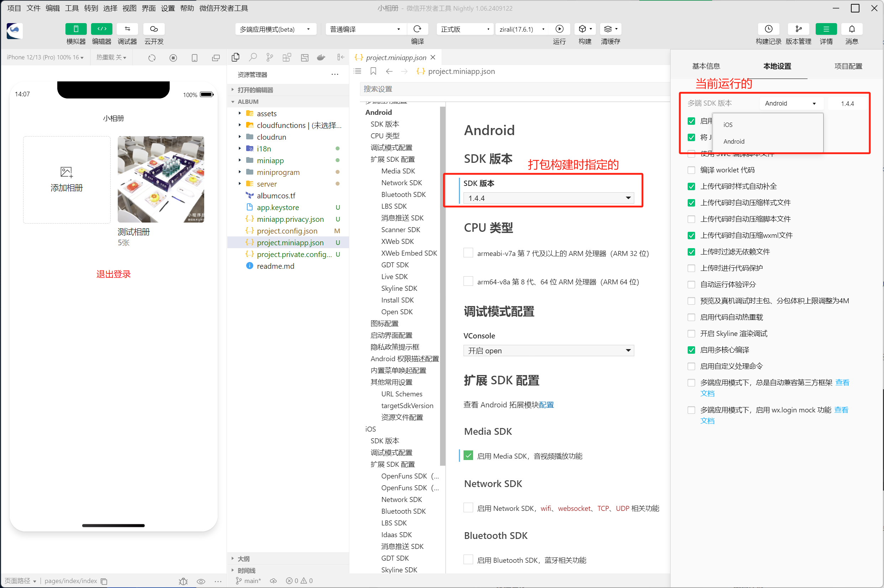Click the 搜索设置 search field
Screen dimensions: 884x588
coord(514,89)
